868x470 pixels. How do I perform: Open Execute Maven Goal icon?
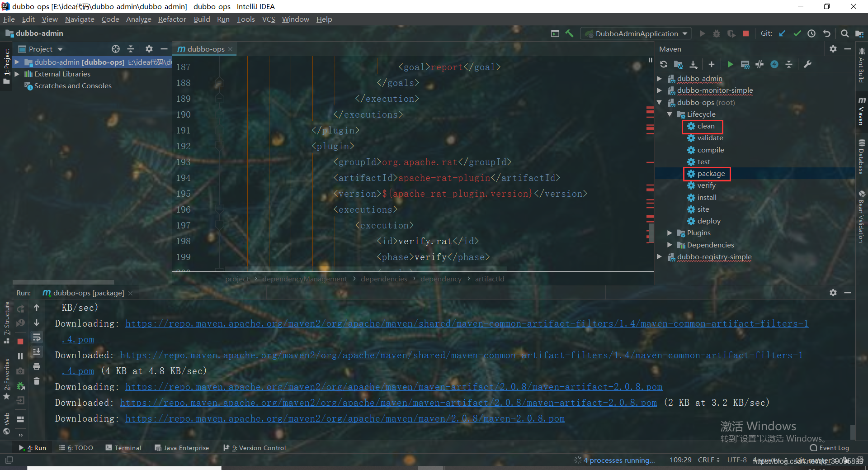[745, 64]
